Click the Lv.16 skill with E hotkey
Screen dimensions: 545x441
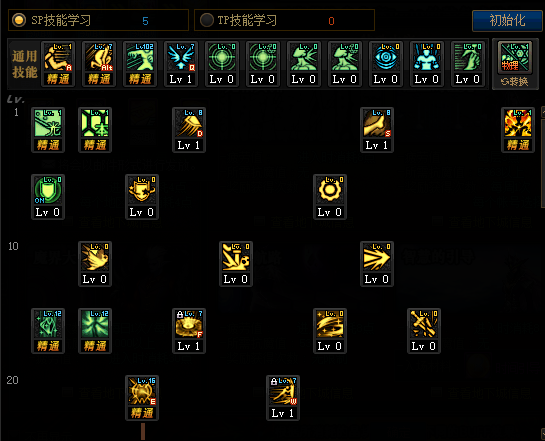pyautogui.click(x=142, y=398)
